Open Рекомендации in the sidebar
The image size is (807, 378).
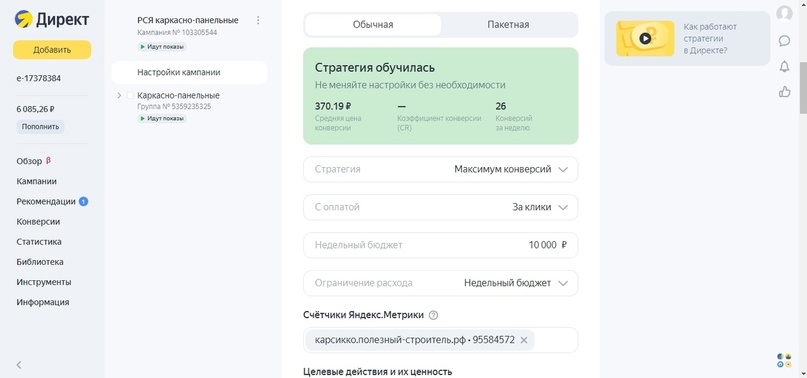46,201
